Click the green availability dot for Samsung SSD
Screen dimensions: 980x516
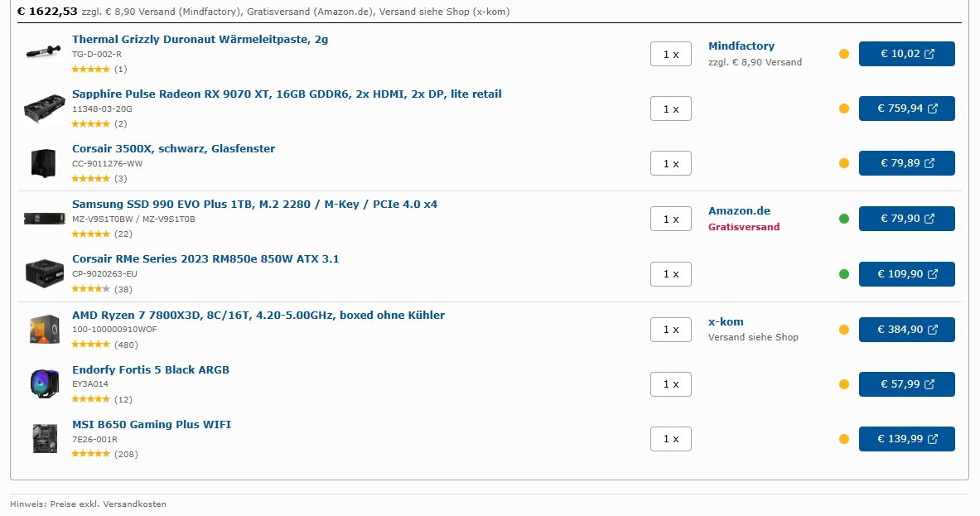844,219
